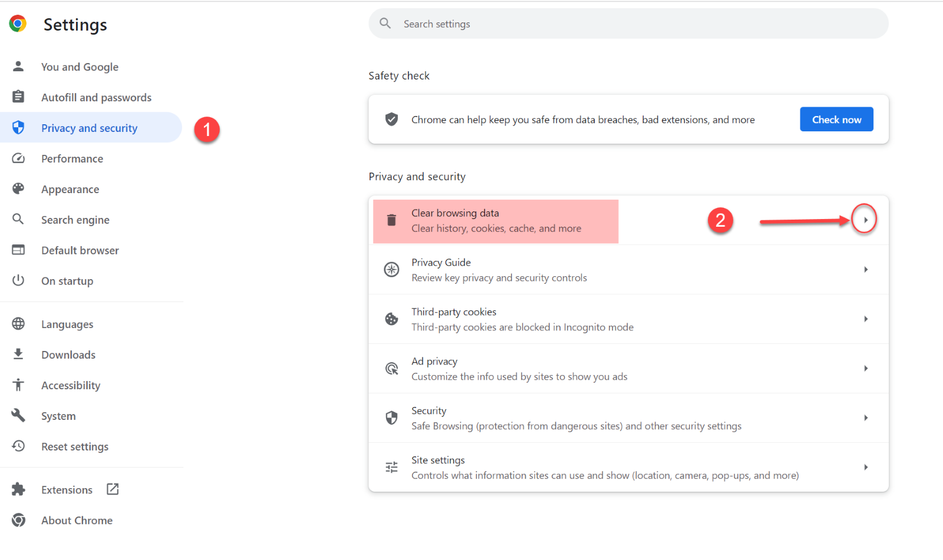Click the shield icon for Privacy and security

click(18, 127)
